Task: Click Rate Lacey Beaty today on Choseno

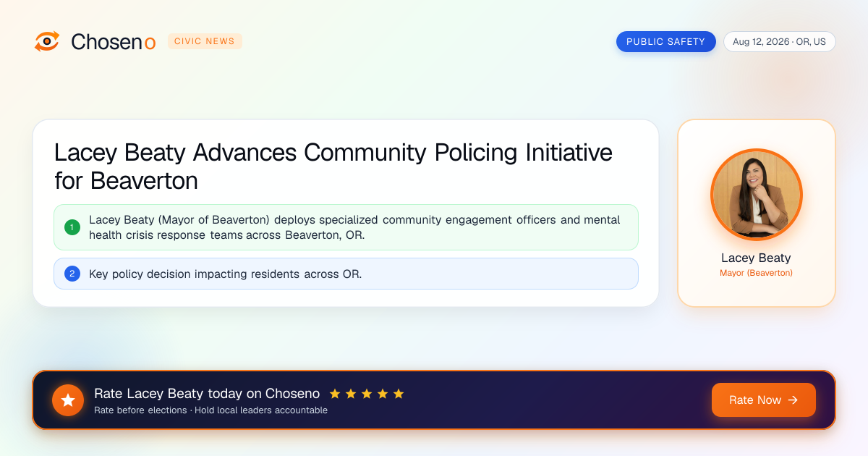Action: [207, 394]
